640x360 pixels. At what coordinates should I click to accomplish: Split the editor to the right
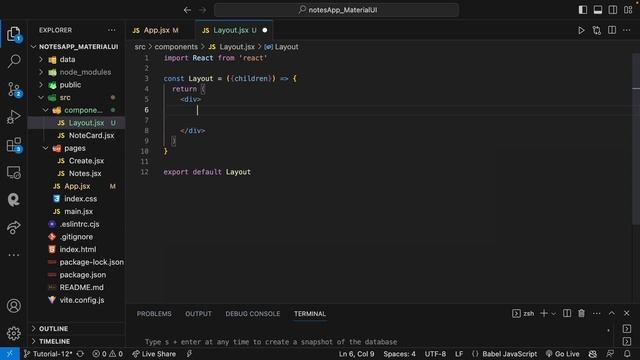(x=612, y=30)
